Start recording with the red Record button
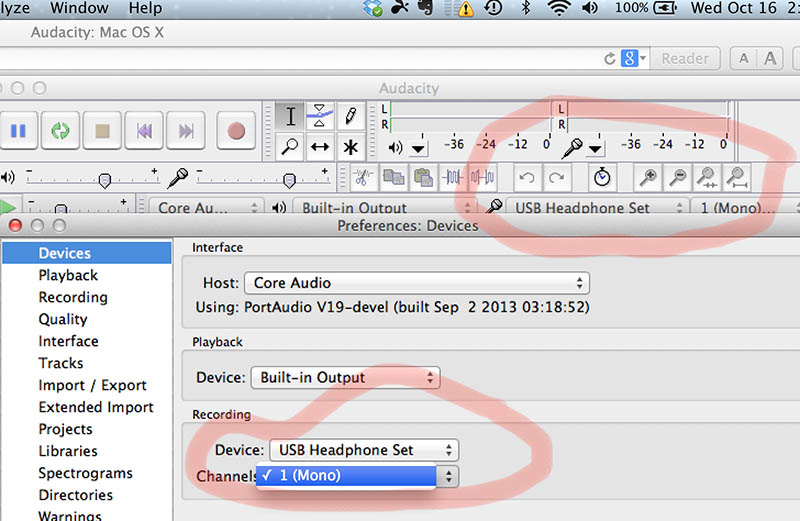The width and height of the screenshot is (800, 521). [x=236, y=131]
